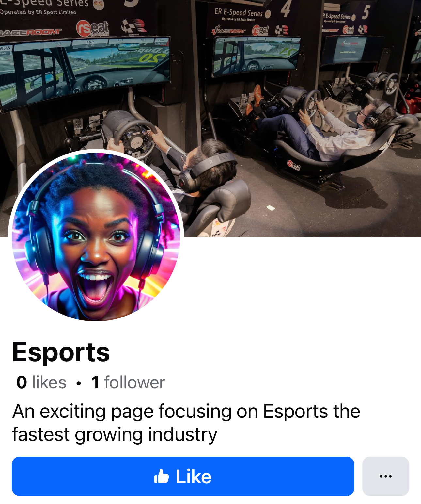Click the number 5 booth sign
421x504 pixels.
tap(366, 12)
